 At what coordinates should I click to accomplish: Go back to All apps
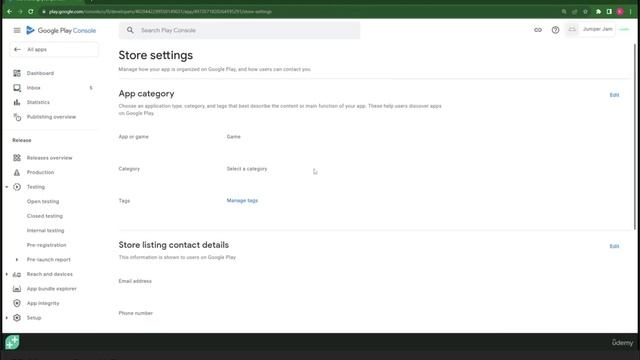(54, 49)
